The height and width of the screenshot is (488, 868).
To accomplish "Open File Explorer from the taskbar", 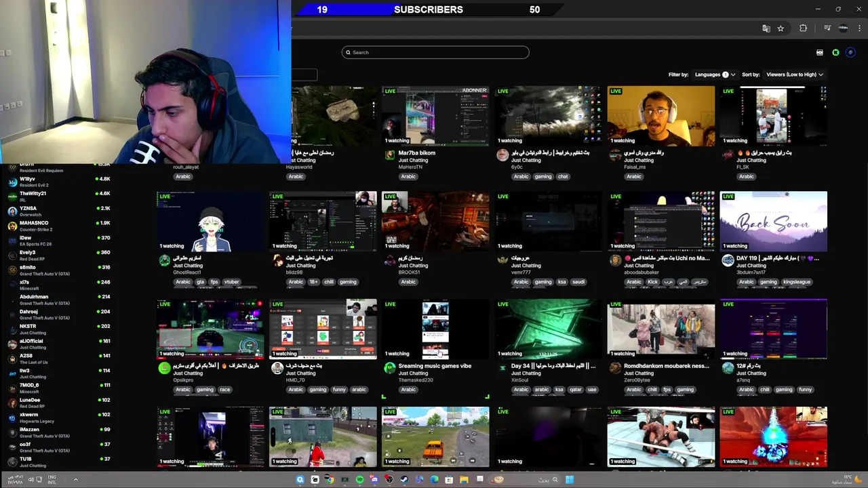I will pos(464,480).
